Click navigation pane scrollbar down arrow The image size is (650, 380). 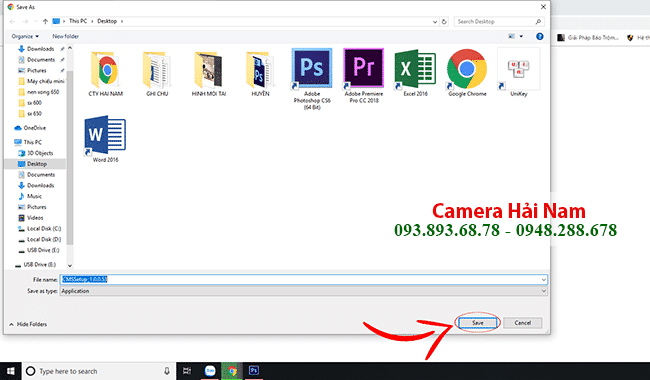coord(70,266)
